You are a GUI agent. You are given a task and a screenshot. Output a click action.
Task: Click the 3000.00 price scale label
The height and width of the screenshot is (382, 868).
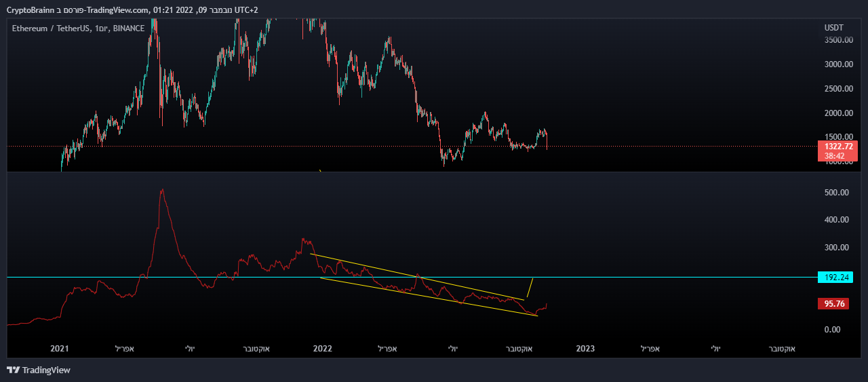tap(839, 64)
